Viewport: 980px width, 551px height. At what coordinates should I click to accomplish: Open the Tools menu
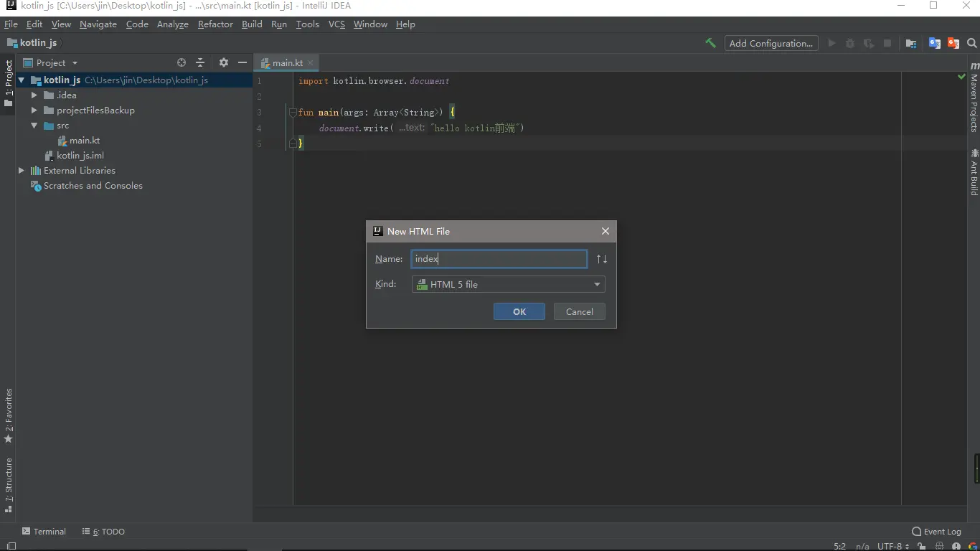tap(307, 24)
